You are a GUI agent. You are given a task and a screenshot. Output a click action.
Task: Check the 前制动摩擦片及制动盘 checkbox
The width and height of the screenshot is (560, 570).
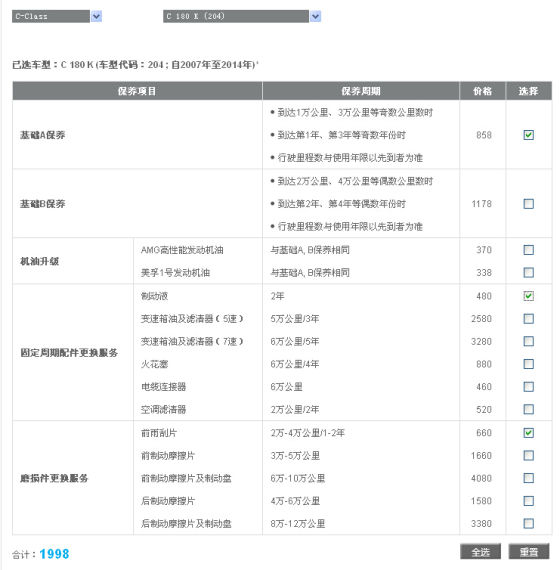[x=528, y=478]
